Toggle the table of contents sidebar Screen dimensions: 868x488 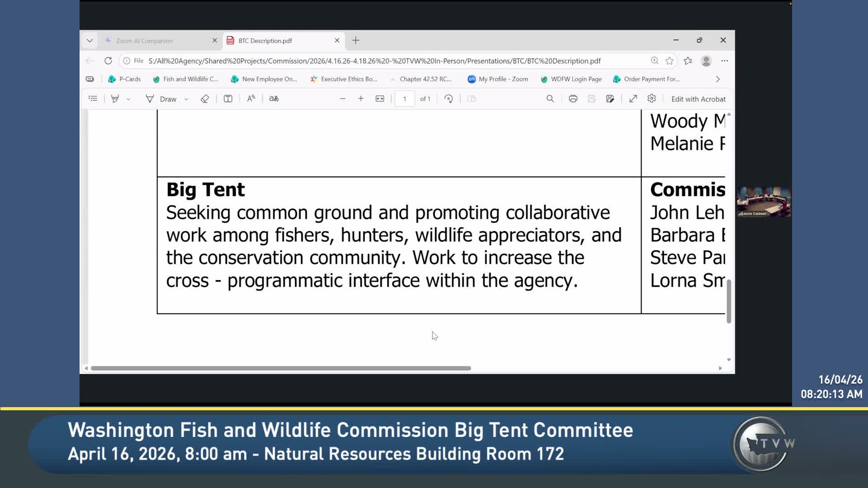coord(93,99)
